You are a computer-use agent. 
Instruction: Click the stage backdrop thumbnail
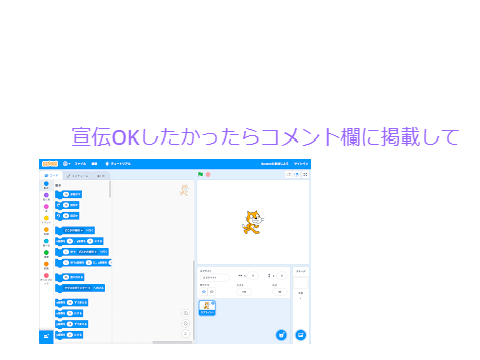pyautogui.click(x=301, y=283)
